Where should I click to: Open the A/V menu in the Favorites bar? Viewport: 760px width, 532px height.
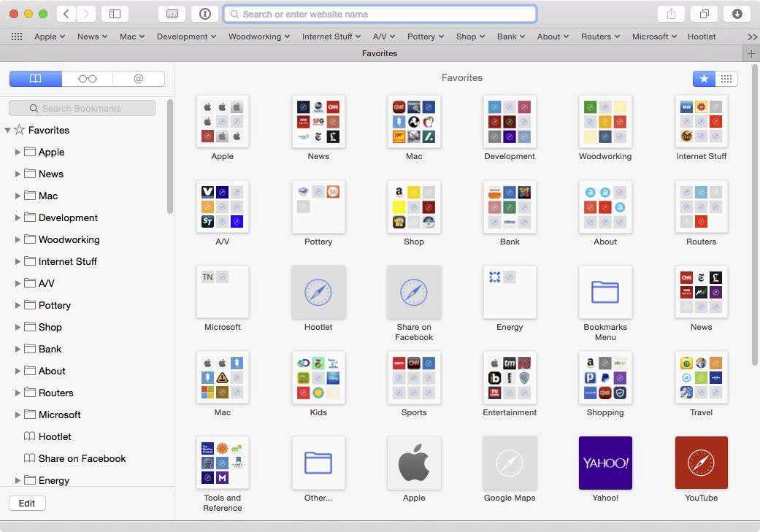(384, 36)
